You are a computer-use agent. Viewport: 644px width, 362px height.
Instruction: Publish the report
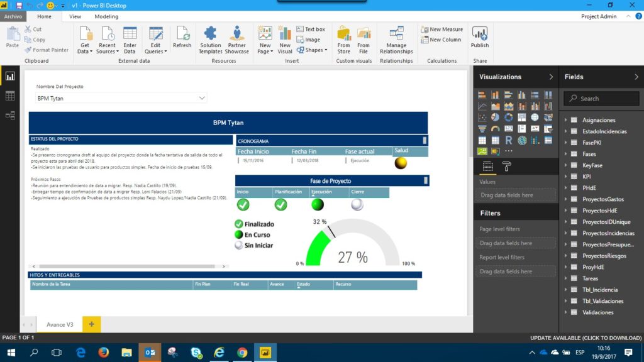(x=480, y=37)
